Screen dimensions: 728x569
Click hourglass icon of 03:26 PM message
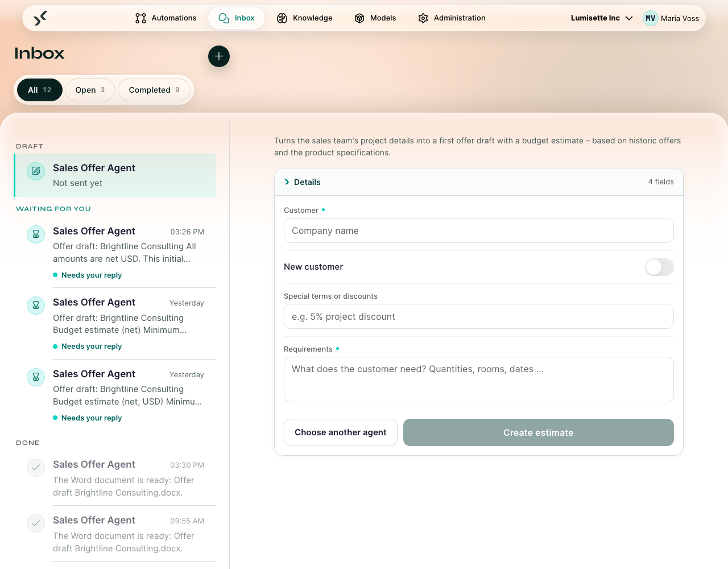click(36, 234)
